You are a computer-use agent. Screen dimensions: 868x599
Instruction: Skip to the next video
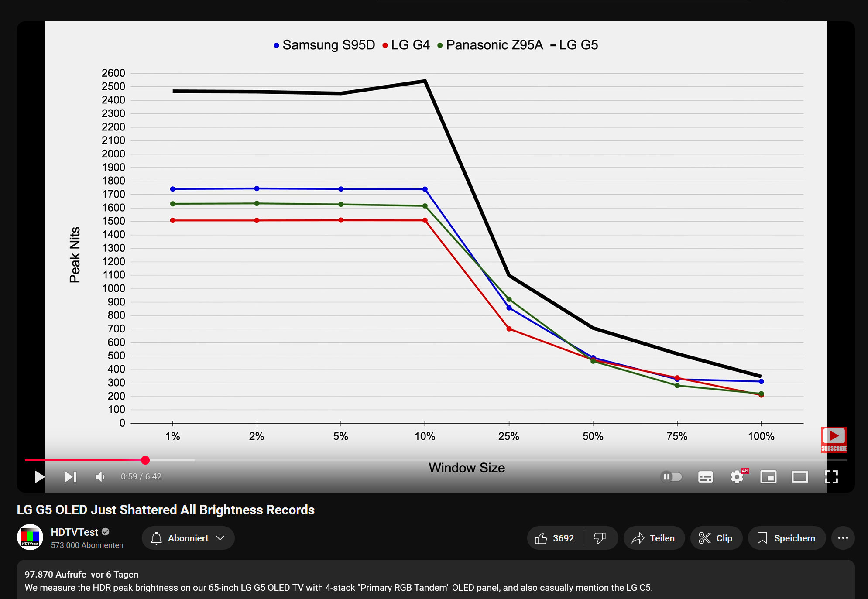point(70,477)
